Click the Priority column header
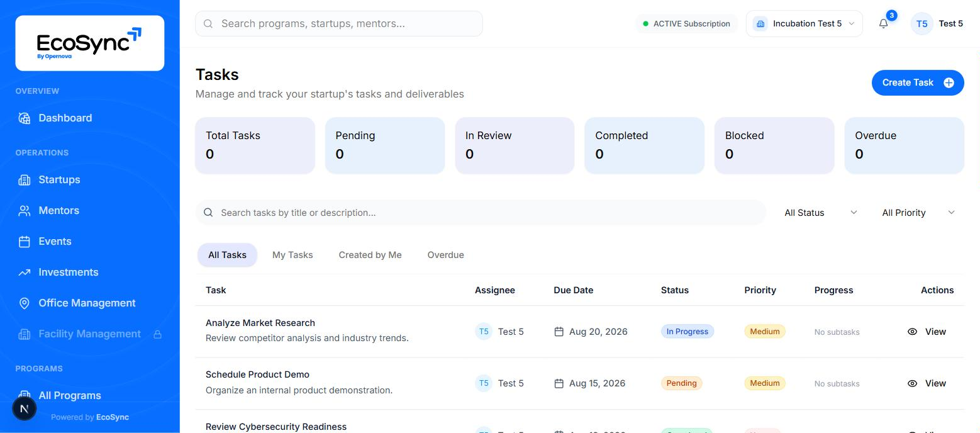980x433 pixels. [760, 290]
